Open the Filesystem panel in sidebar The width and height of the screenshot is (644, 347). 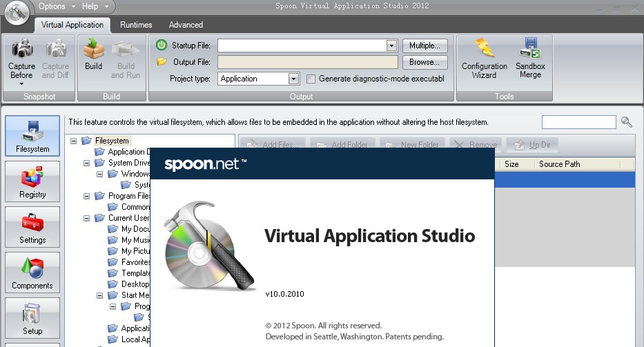pyautogui.click(x=32, y=136)
